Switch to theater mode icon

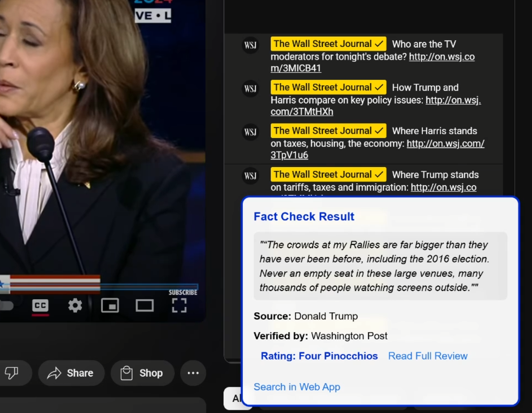145,306
